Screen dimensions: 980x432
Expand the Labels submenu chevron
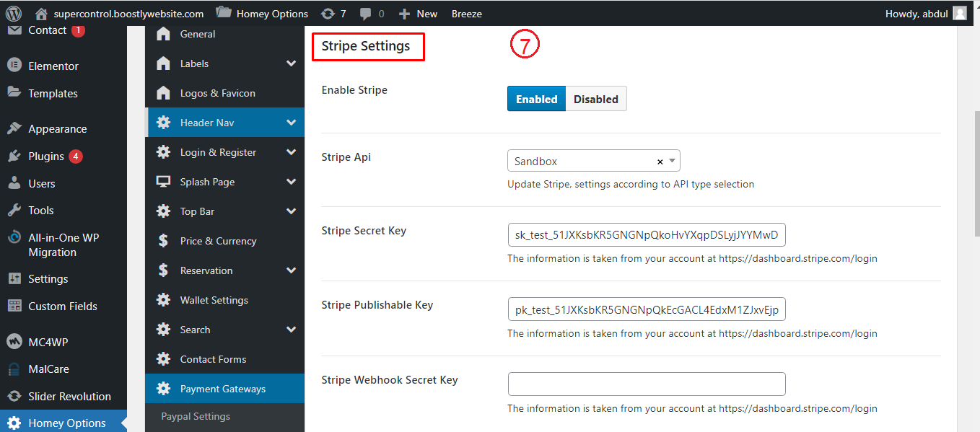(291, 63)
